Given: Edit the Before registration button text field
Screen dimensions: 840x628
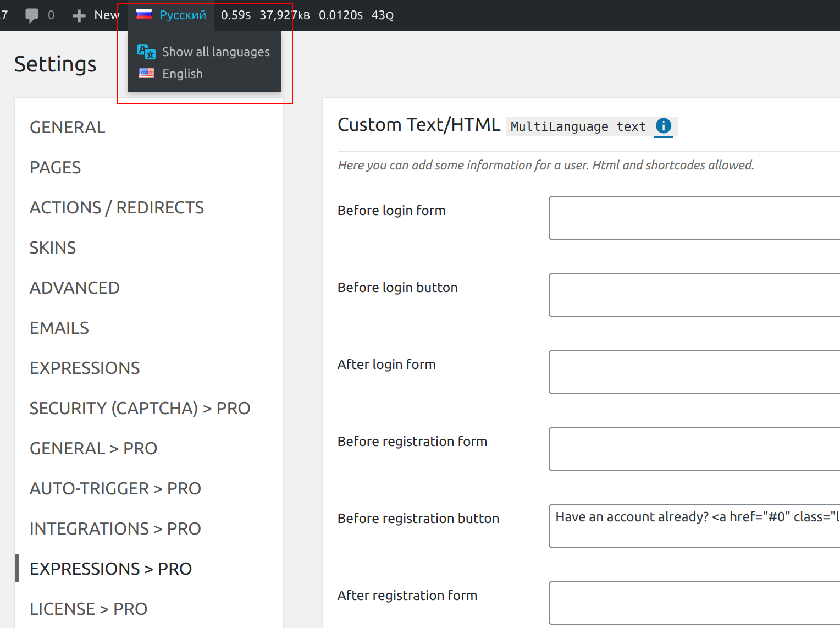Looking at the screenshot, I should click(693, 526).
